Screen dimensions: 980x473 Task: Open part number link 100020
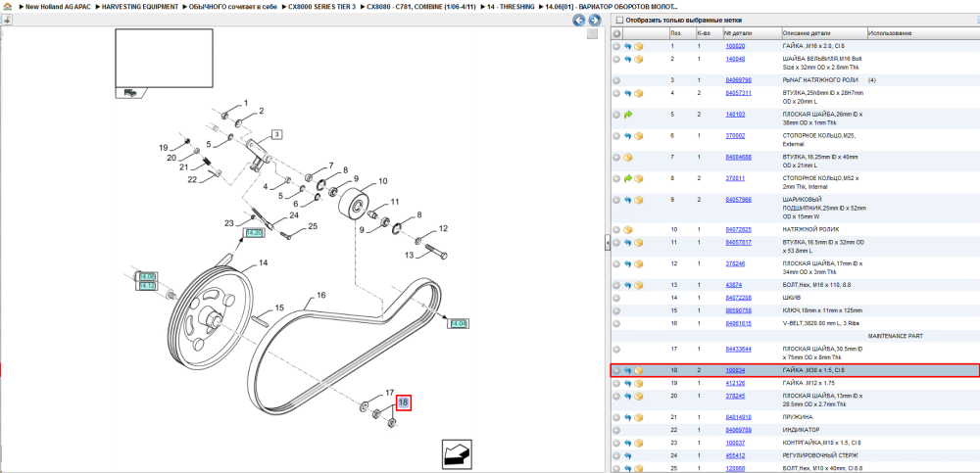(735, 47)
